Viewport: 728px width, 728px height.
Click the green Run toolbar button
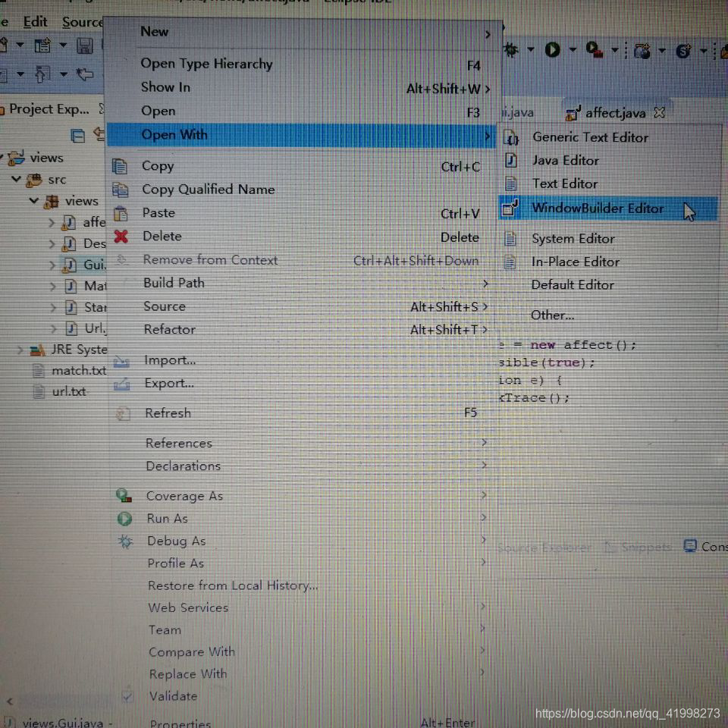point(552,49)
